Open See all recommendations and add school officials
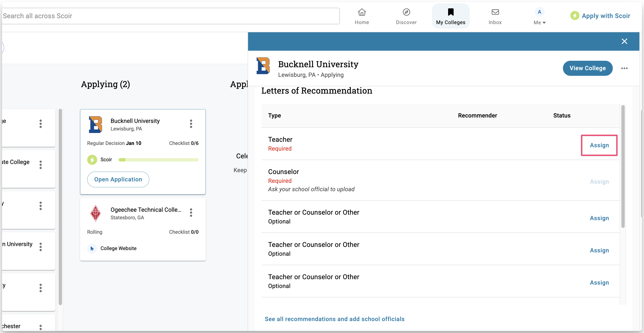The image size is (644, 333). (x=334, y=319)
